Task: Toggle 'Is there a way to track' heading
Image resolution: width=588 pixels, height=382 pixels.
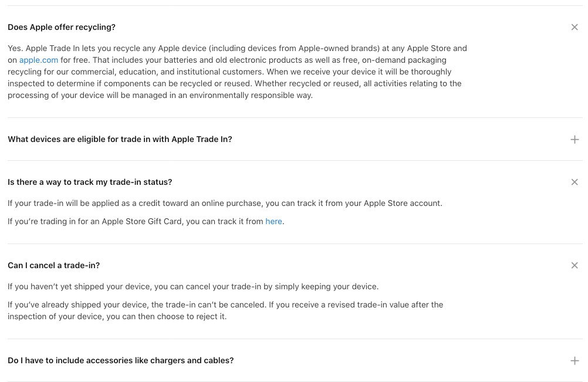Action: 90,182
